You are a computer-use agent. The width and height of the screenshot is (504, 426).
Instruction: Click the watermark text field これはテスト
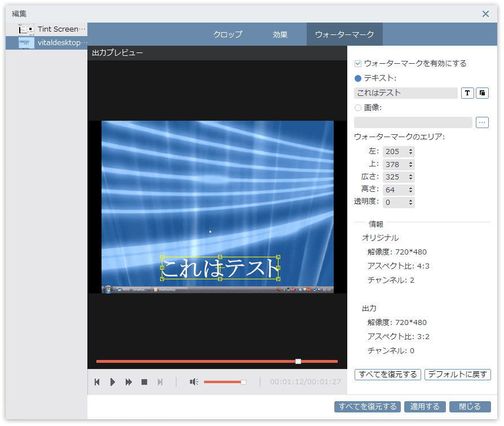tap(406, 93)
